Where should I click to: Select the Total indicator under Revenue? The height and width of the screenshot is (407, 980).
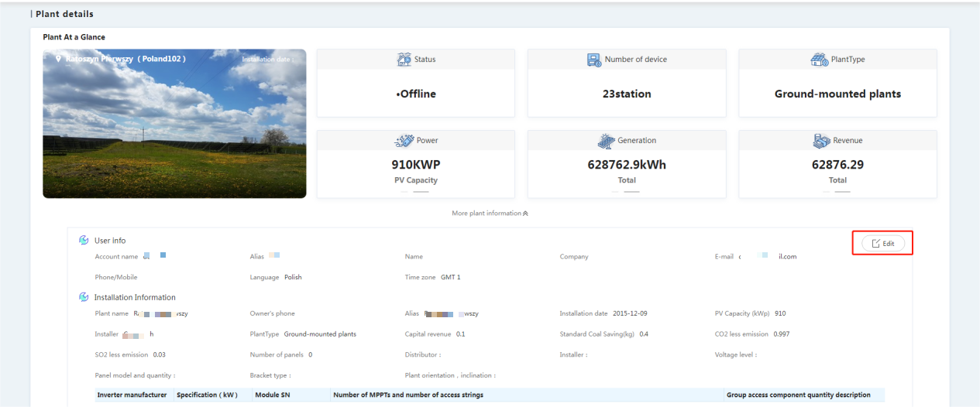(837, 180)
